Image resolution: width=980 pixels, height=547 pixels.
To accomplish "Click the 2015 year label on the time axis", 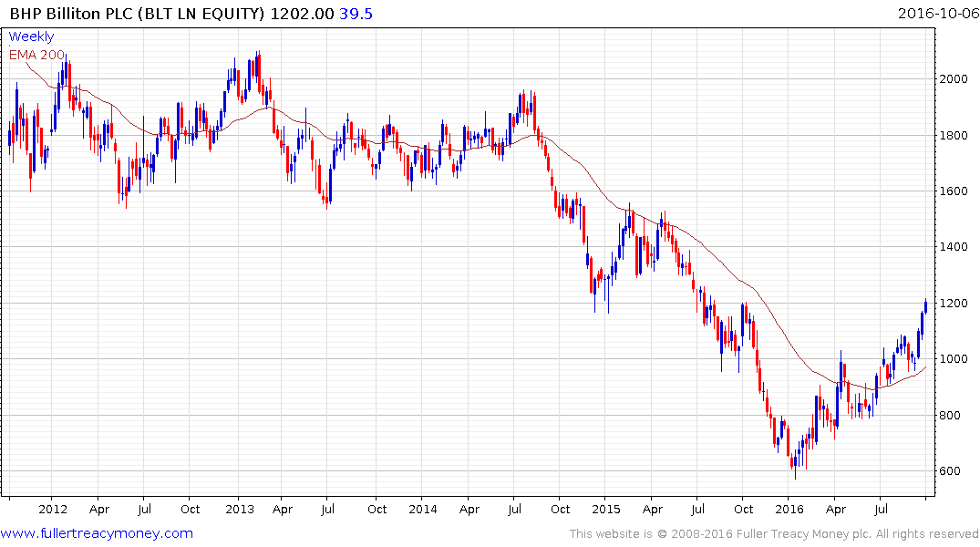I will click(605, 510).
